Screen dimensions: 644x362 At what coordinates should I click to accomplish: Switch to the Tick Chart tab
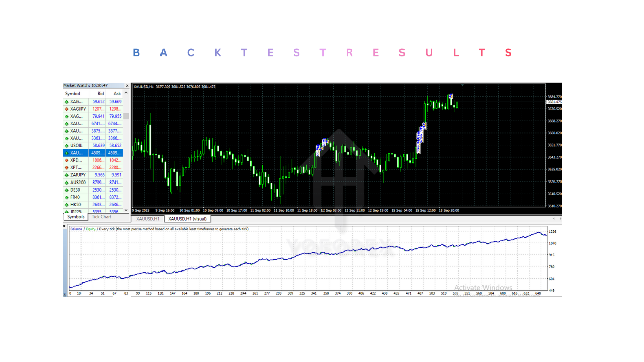(x=101, y=216)
